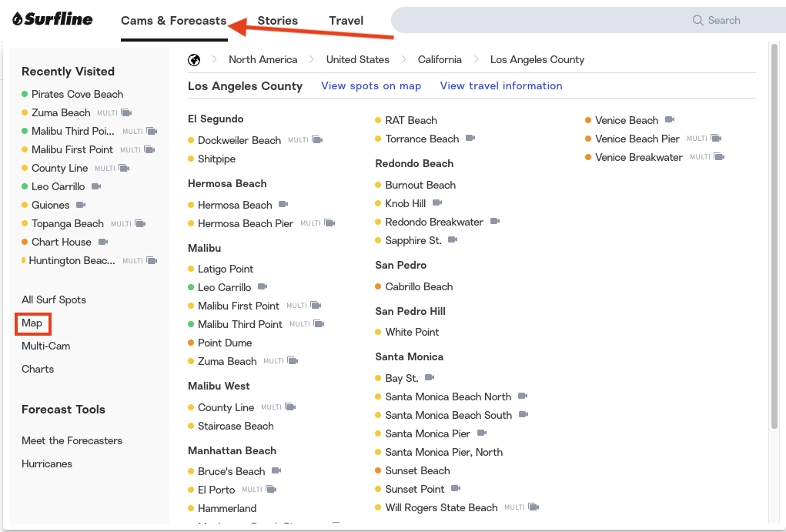This screenshot has width=786, height=532.
Task: Open the Stories tab
Action: point(278,21)
